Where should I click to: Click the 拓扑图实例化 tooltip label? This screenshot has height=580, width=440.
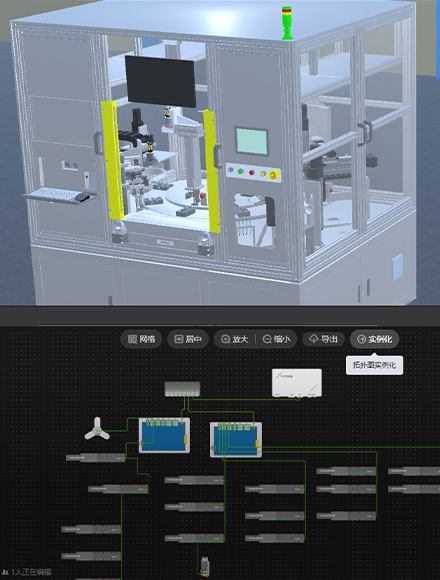pyautogui.click(x=374, y=365)
